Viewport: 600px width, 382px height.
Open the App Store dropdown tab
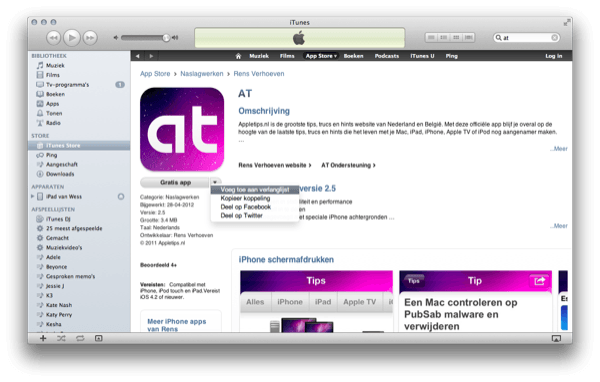[321, 56]
